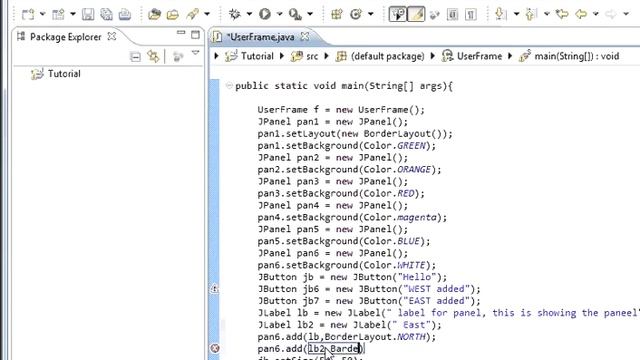Click the Last Edit Location icon

[562, 14]
